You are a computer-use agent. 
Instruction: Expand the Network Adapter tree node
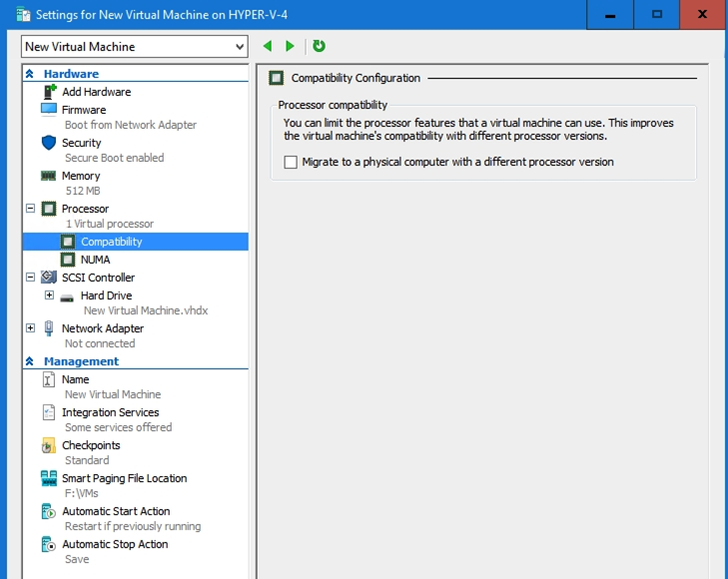tap(30, 328)
